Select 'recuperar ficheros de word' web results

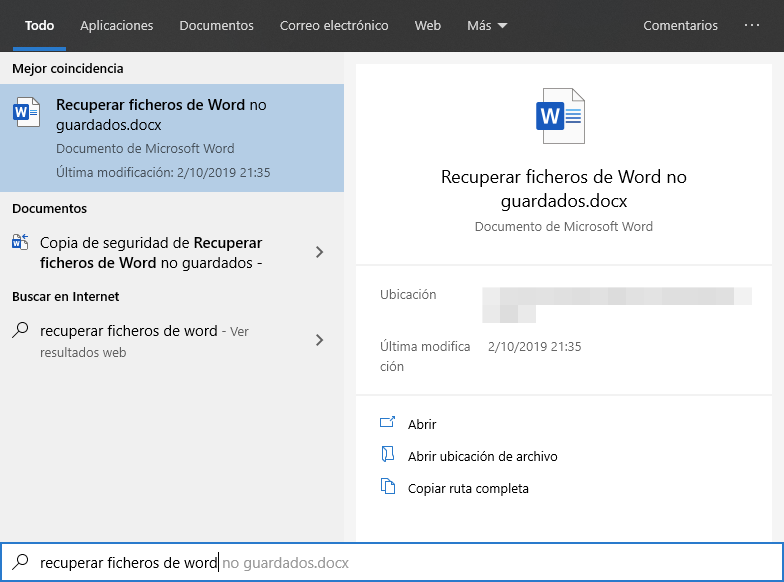pos(144,340)
